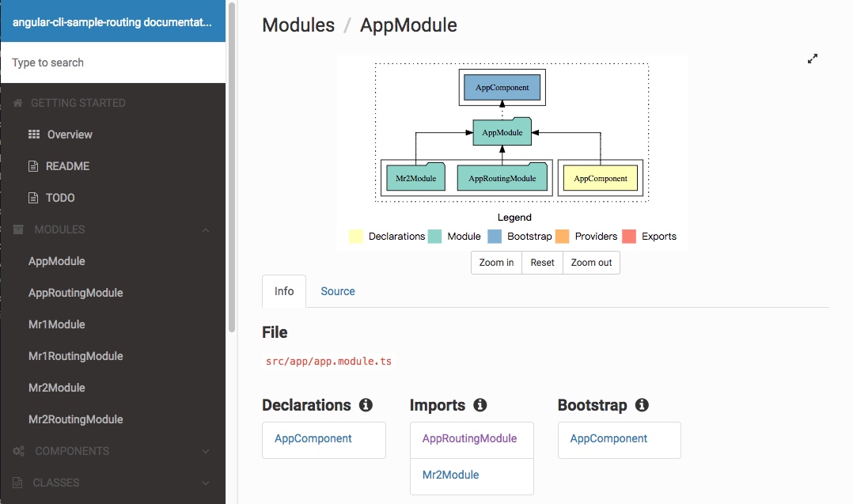Click the info icon beside Imports
Screen dimensions: 853x504
pyautogui.click(x=480, y=405)
